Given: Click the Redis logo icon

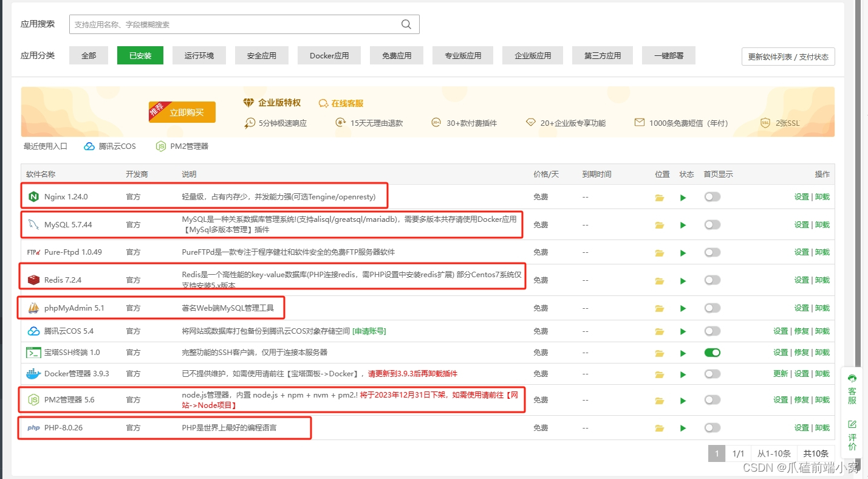Looking at the screenshot, I should (x=33, y=280).
